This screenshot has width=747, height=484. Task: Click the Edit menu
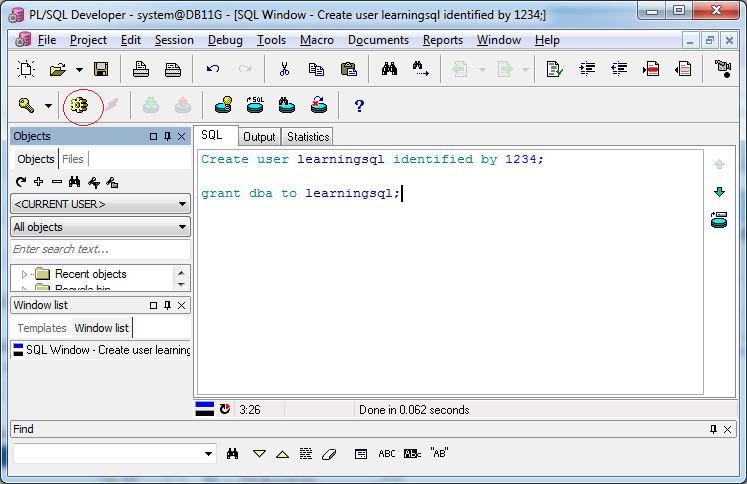click(x=131, y=40)
